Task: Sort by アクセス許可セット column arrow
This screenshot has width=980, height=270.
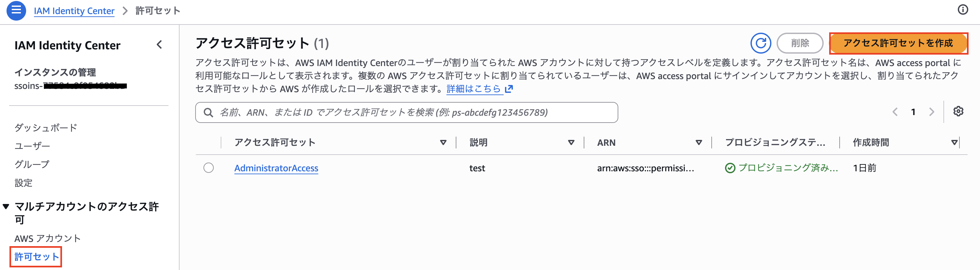Action: (x=443, y=143)
